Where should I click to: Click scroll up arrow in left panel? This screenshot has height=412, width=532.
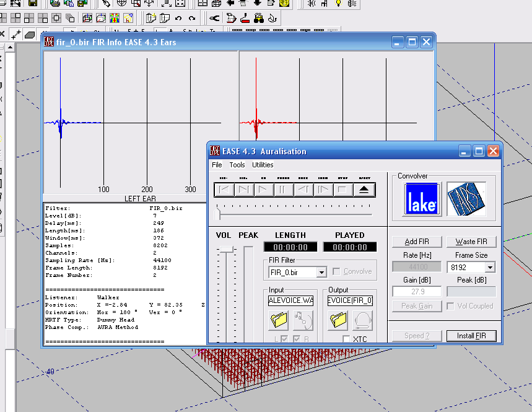(x=10, y=47)
